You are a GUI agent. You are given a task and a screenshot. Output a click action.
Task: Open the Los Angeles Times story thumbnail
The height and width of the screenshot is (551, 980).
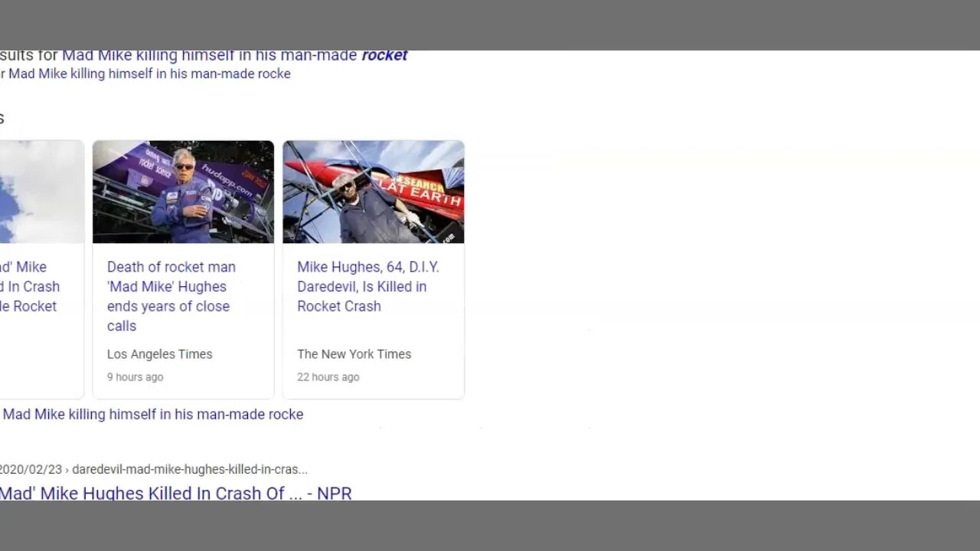pos(183,192)
